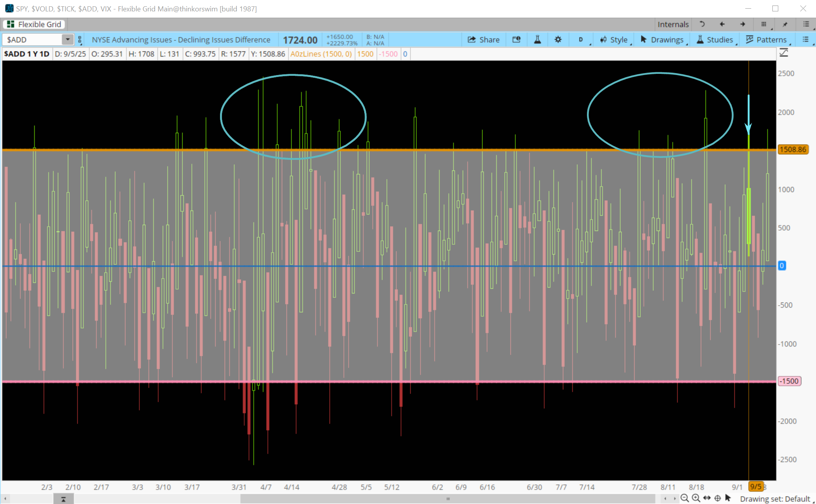The image size is (816, 504).
Task: Open the flask Edit Studies icon
Action: click(x=537, y=40)
